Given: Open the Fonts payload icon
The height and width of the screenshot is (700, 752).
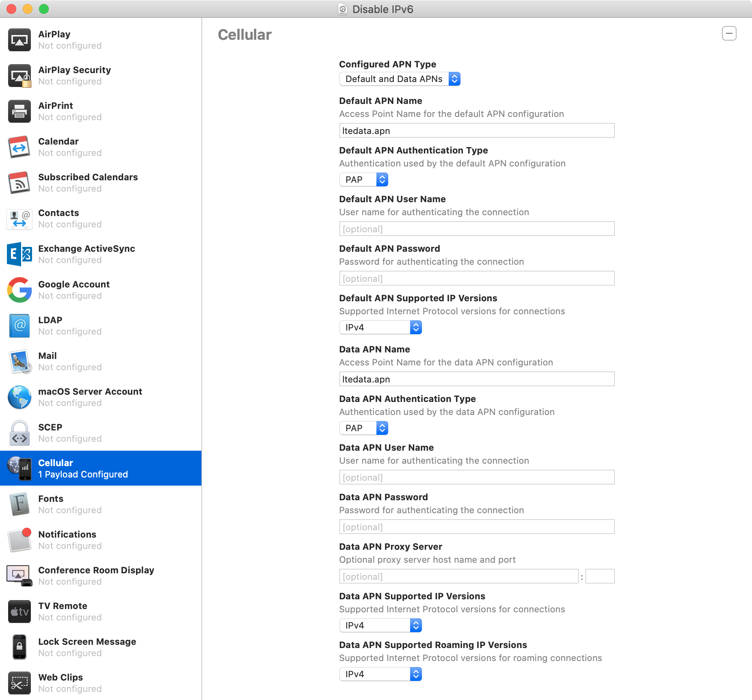Looking at the screenshot, I should [x=19, y=504].
